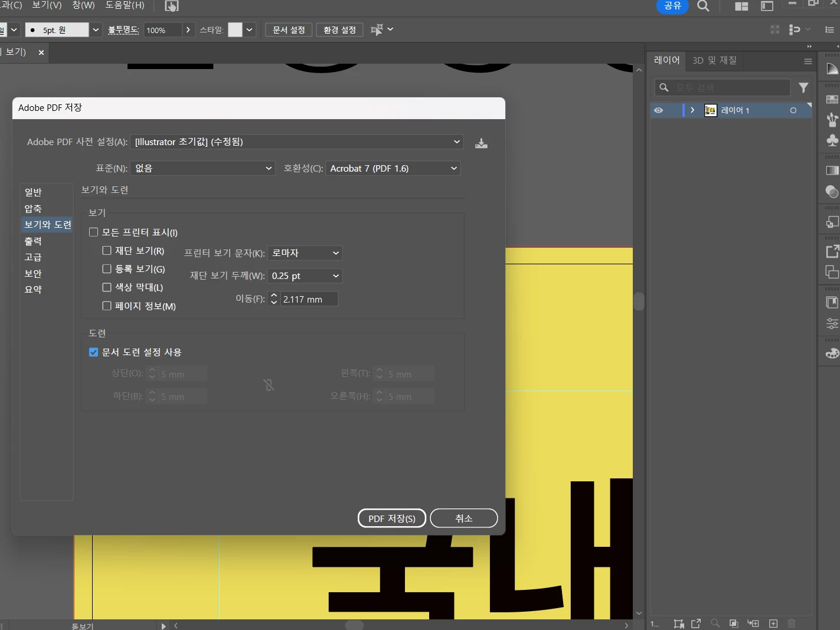Image resolution: width=840 pixels, height=630 pixels.
Task: Open the 도움말(H) menu
Action: (125, 5)
